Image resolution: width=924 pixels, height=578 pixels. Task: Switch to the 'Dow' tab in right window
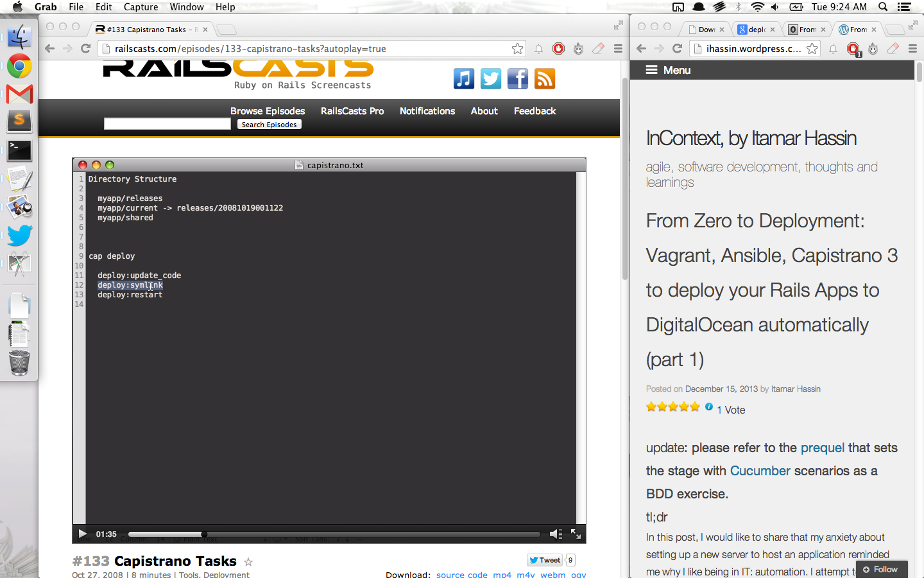click(x=706, y=30)
